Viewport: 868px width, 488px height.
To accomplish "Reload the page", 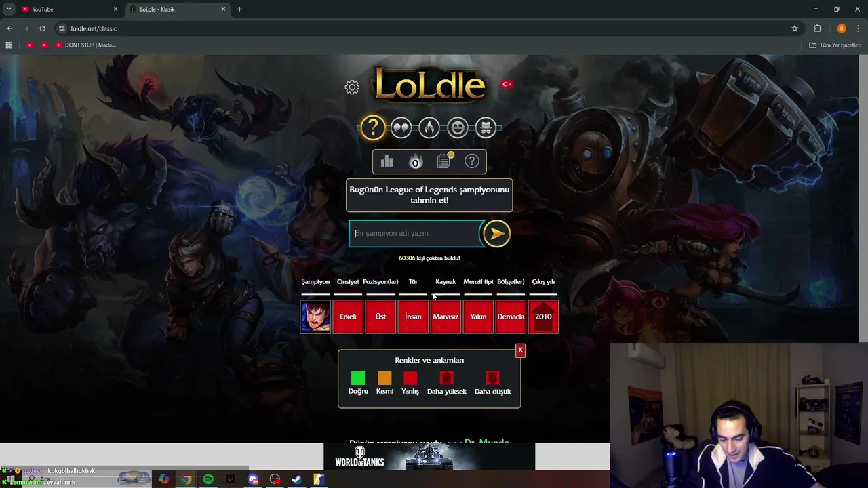I will pyautogui.click(x=42, y=28).
